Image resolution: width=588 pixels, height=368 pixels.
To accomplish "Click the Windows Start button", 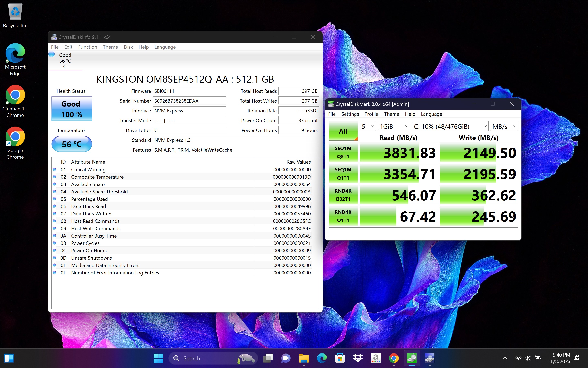I will (x=158, y=358).
